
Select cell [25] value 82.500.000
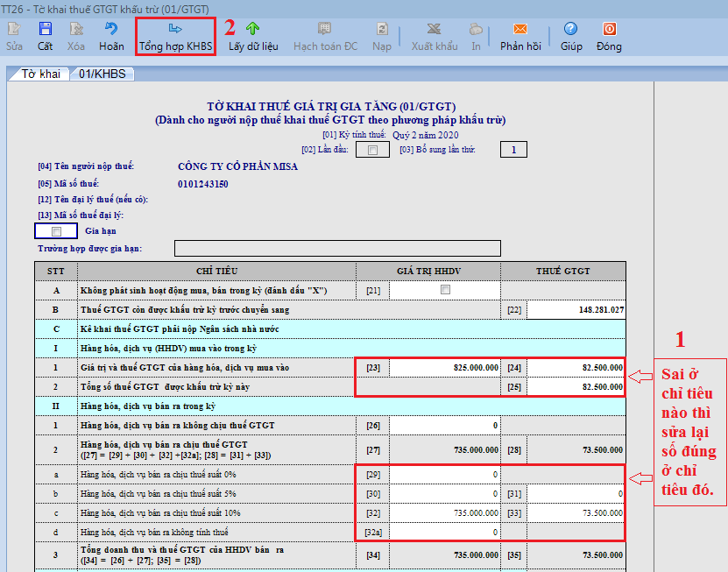pos(576,387)
